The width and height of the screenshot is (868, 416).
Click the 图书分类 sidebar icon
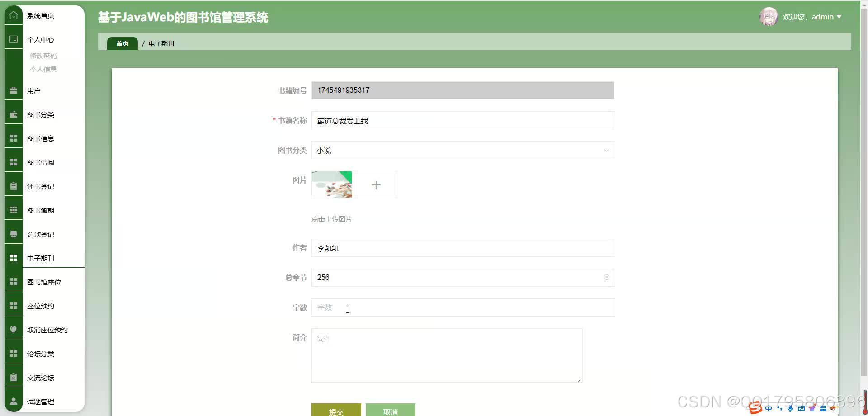(x=13, y=114)
